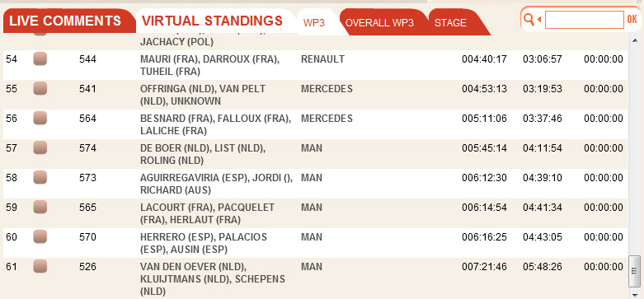The image size is (644, 299).
Task: Click the status square for rank 56
Action: pyautogui.click(x=40, y=118)
